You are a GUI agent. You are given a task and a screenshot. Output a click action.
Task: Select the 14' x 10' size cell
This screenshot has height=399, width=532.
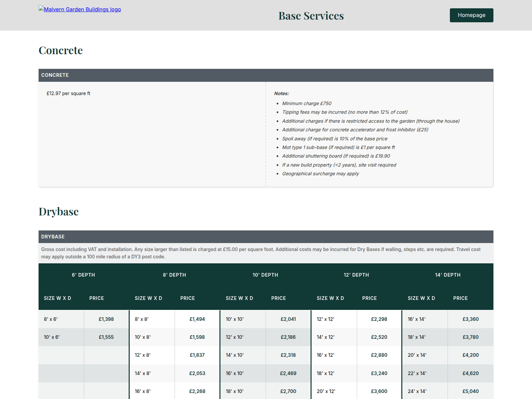243,355
